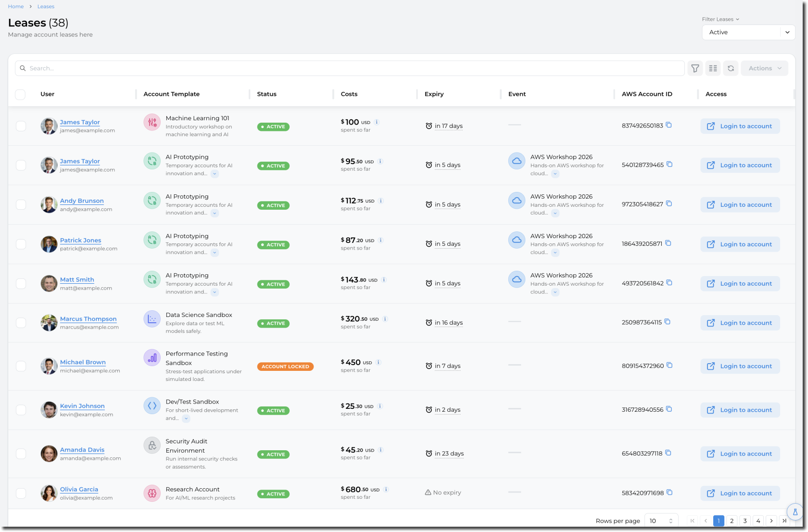808x532 pixels.
Task: Go to page 3 of leases
Action: pos(745,520)
